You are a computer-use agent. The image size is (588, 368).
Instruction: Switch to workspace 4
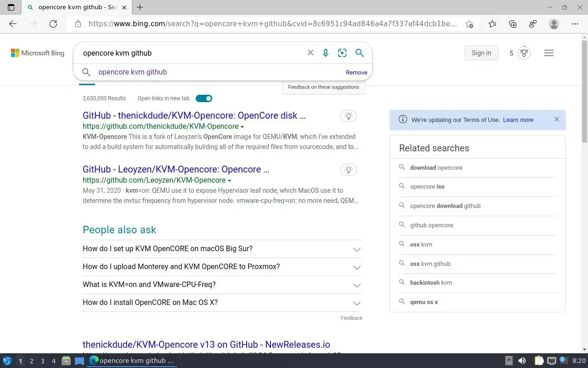54,361
